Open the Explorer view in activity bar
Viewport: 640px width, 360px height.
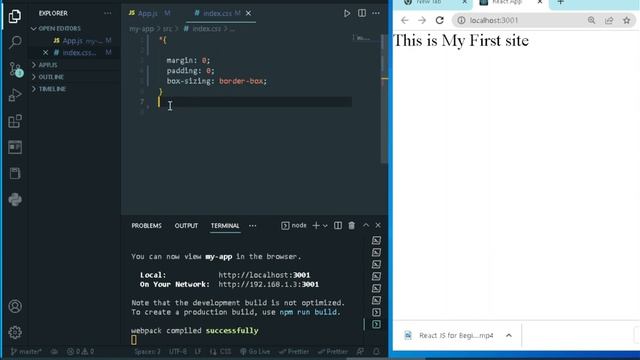point(15,16)
